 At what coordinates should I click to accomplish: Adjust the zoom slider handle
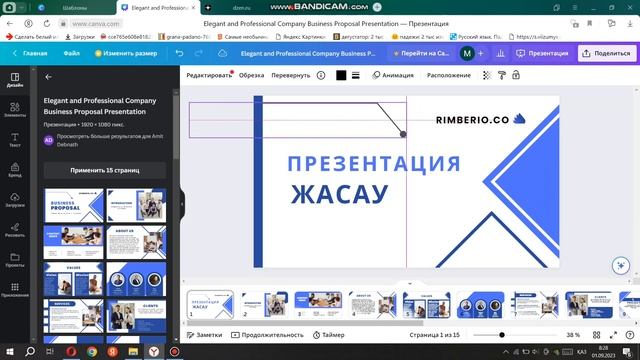(x=502, y=335)
